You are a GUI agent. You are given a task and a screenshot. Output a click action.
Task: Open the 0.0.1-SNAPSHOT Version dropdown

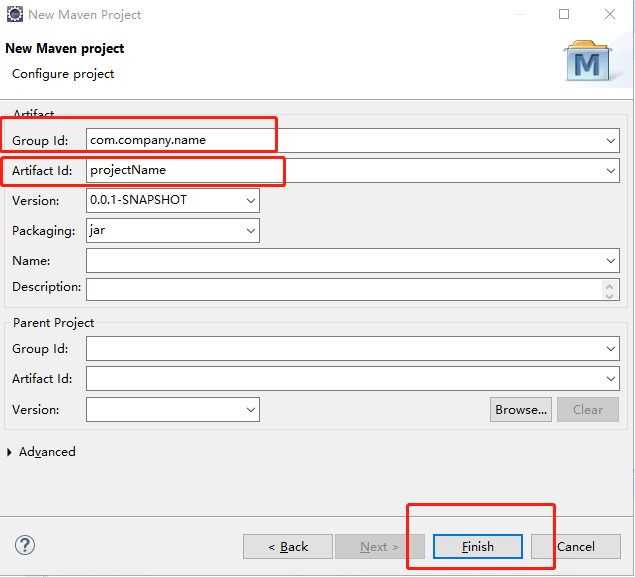tap(251, 200)
